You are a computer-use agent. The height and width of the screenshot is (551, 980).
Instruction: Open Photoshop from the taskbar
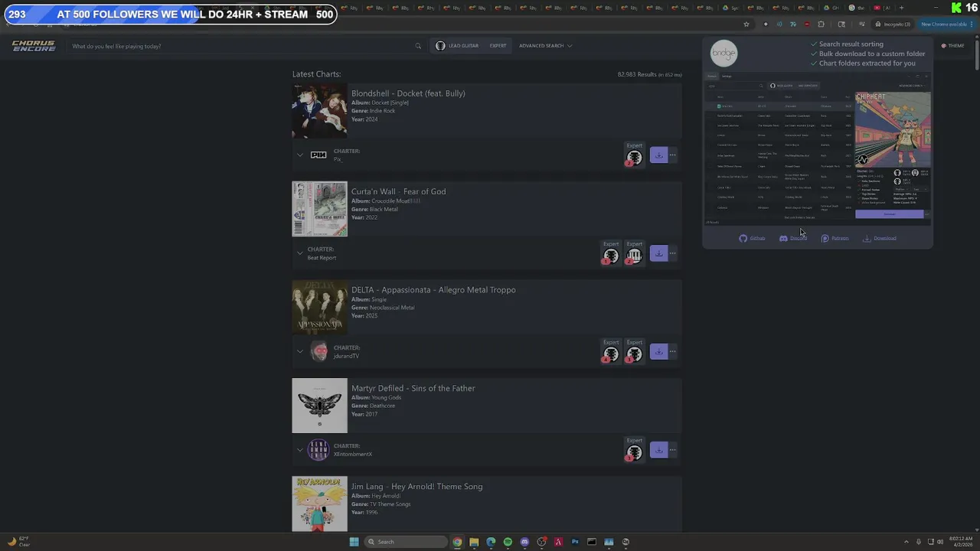pos(575,542)
